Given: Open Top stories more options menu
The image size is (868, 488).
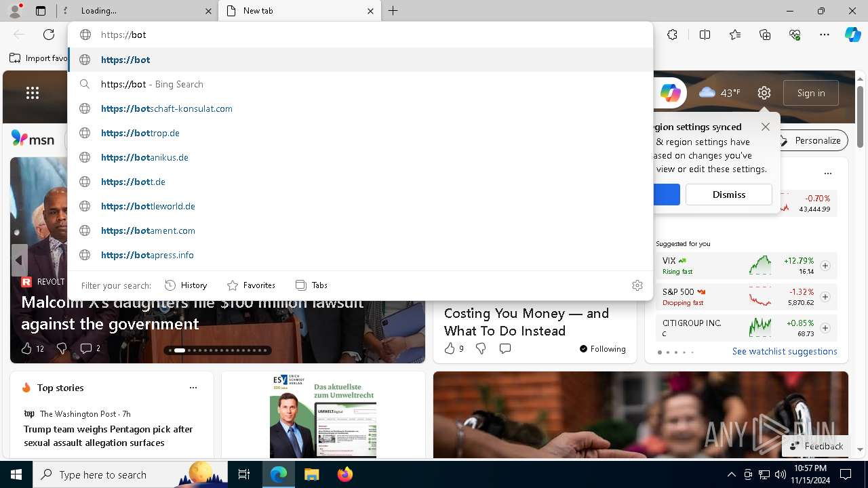Looking at the screenshot, I should point(193,388).
